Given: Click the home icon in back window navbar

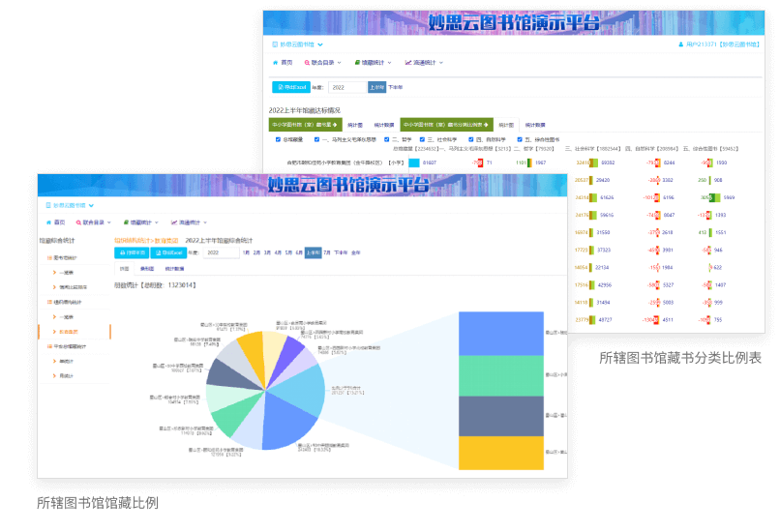Looking at the screenshot, I should (275, 62).
